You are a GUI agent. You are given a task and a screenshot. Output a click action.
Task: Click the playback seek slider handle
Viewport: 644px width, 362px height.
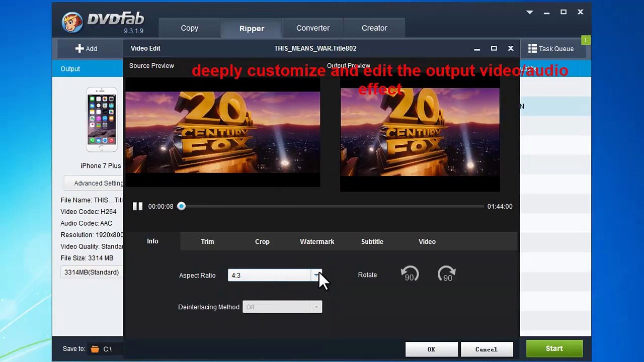[181, 206]
